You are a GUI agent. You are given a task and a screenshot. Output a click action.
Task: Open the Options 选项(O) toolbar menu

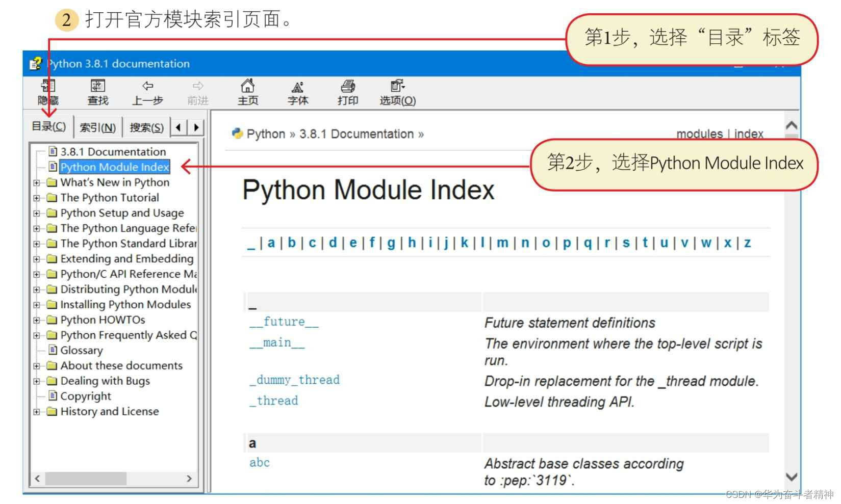click(398, 92)
